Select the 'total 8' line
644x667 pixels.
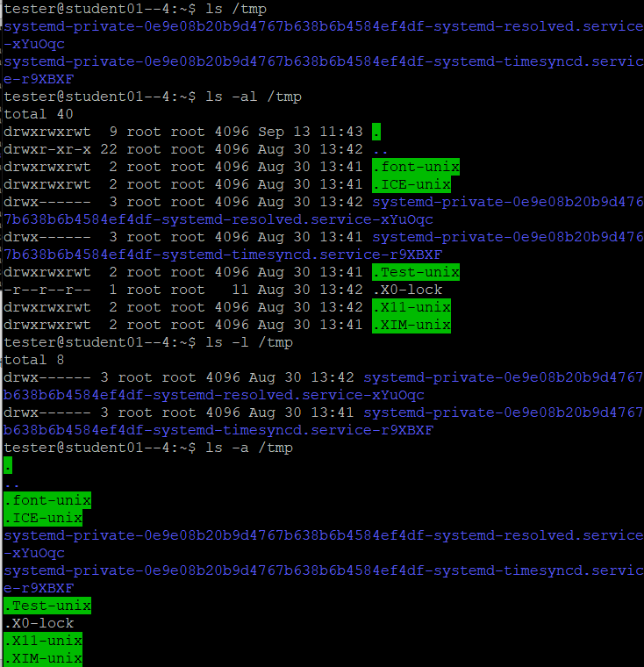coord(34,360)
